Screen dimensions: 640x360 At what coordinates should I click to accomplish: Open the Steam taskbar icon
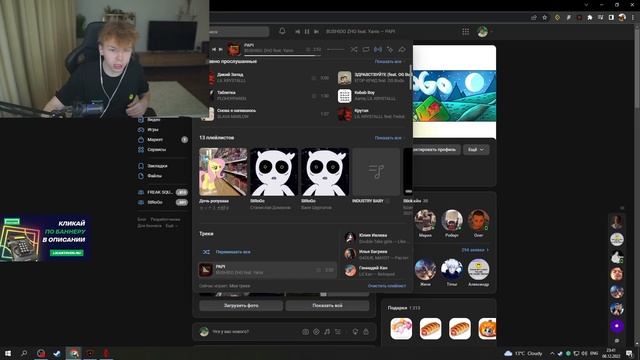click(x=57, y=353)
